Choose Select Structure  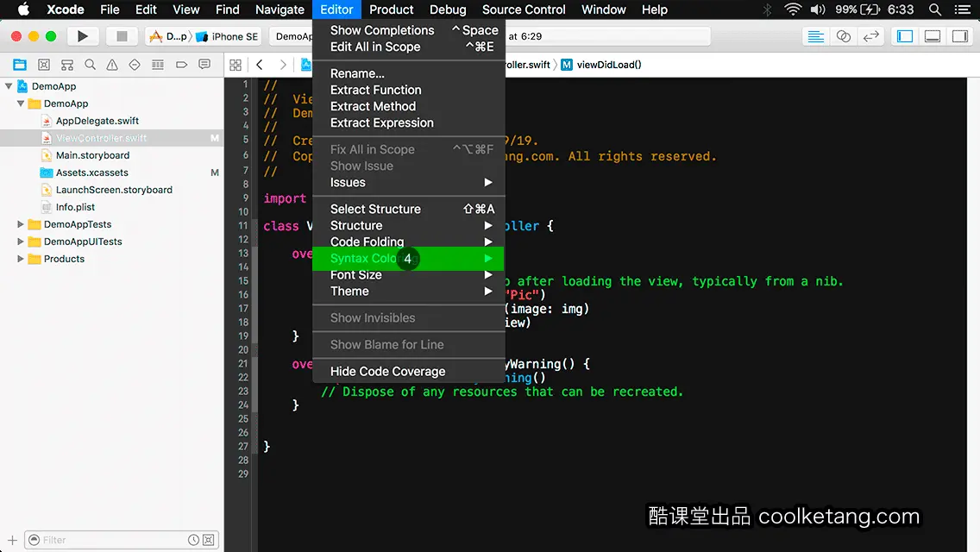[x=408, y=209]
